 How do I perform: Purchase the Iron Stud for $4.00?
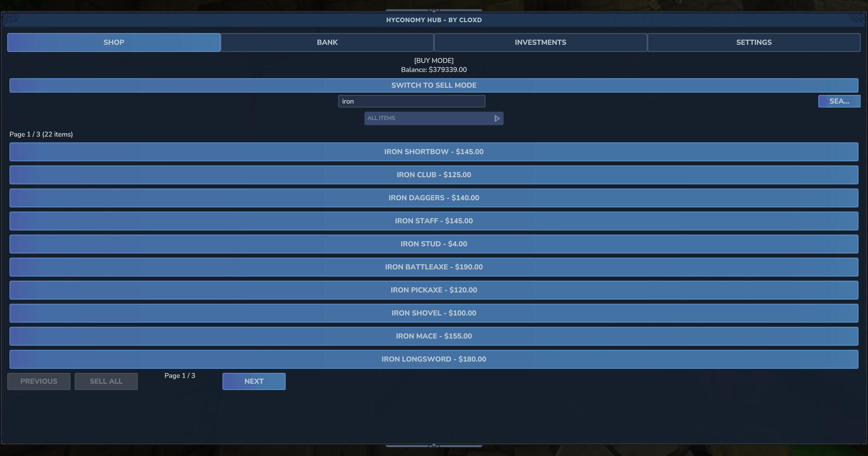(x=434, y=244)
